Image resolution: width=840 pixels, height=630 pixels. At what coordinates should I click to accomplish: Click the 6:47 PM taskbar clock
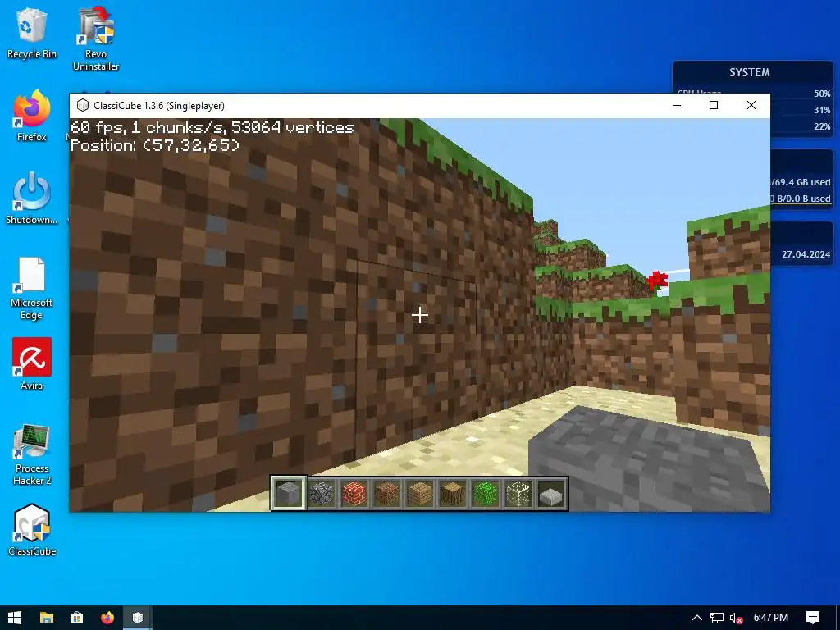click(771, 618)
